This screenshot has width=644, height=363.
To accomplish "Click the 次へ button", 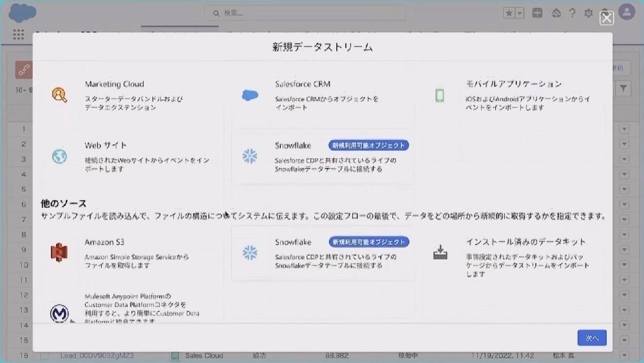I will point(592,338).
